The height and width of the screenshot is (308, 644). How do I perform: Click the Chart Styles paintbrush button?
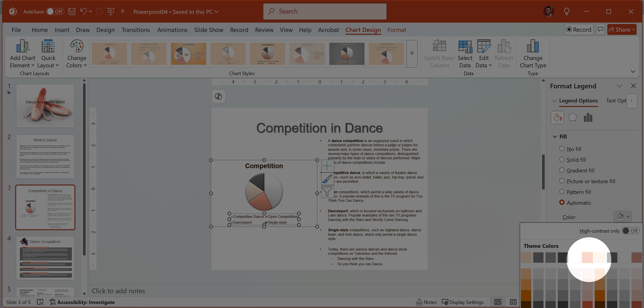coord(327,178)
